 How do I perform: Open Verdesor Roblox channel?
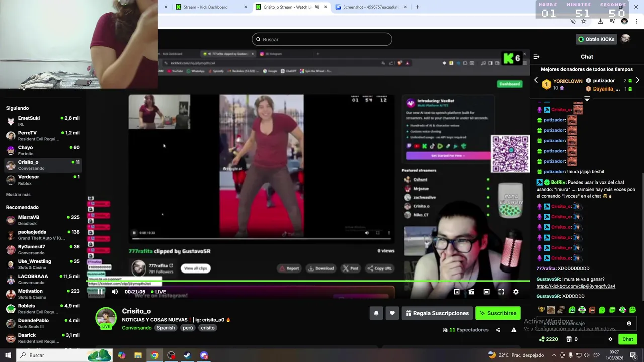coord(43,180)
